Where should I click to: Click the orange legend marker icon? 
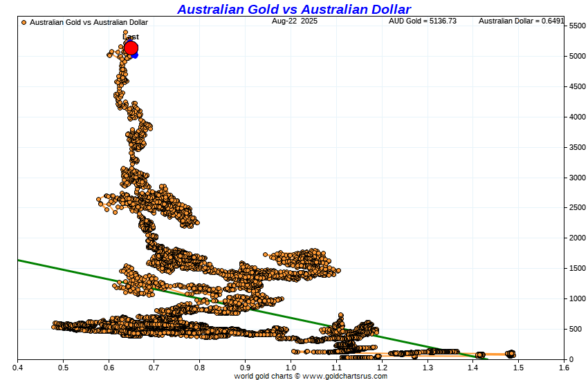pyautogui.click(x=24, y=23)
